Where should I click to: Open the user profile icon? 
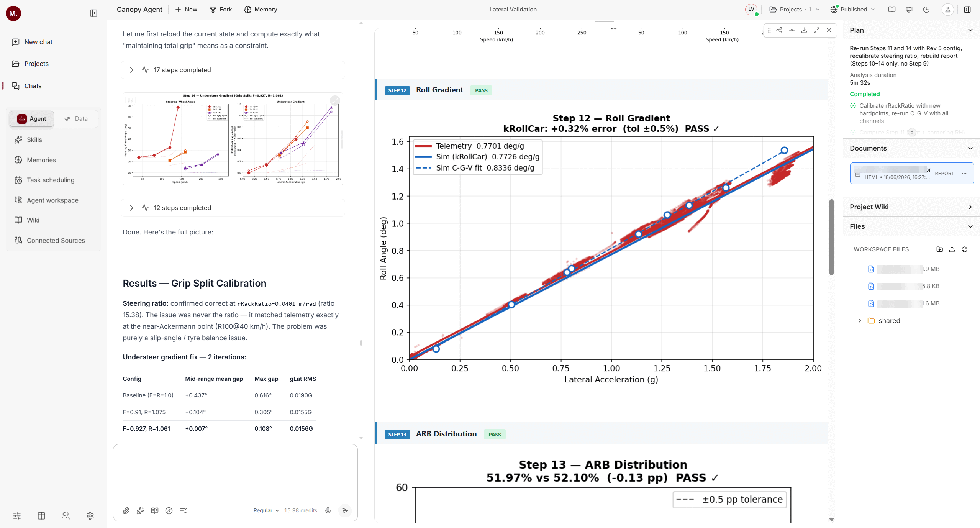(x=948, y=10)
